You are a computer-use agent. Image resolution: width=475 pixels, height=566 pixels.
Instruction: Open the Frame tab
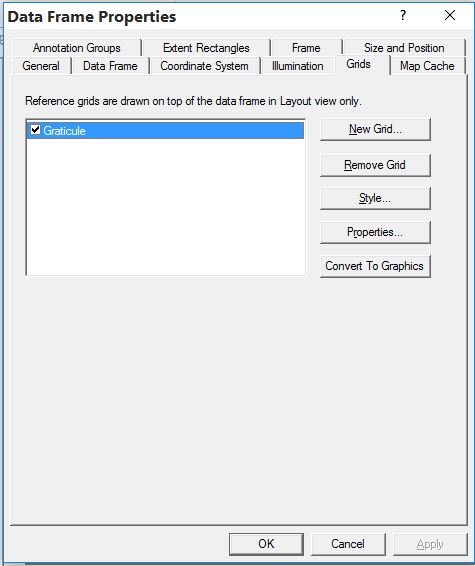coord(306,48)
